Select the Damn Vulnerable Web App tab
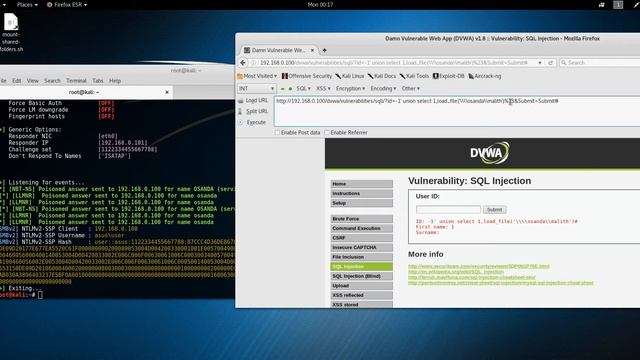Screen dimensions: 640x360 click(x=278, y=50)
